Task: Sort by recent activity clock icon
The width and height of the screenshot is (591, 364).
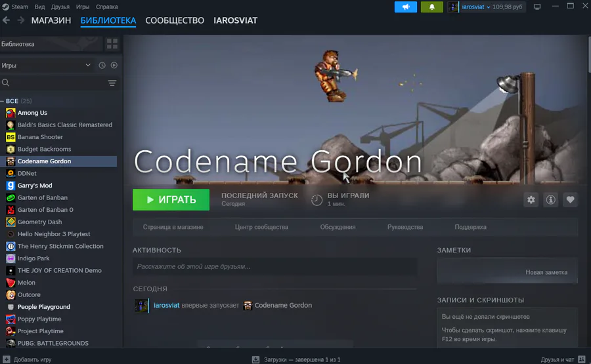Action: [x=102, y=66]
